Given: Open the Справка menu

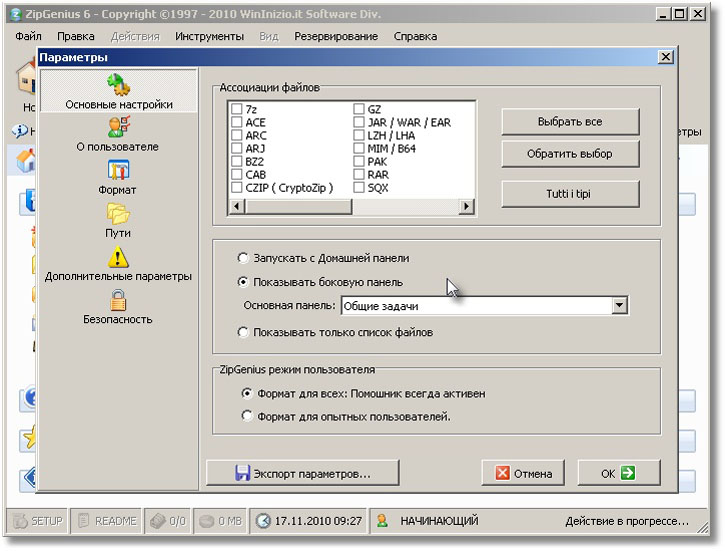Looking at the screenshot, I should click(415, 36).
